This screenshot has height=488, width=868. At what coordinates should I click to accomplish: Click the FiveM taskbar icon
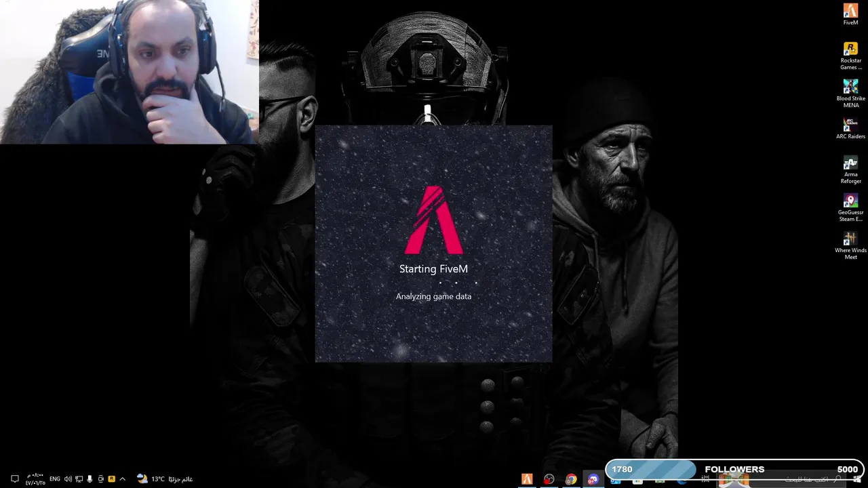point(527,479)
